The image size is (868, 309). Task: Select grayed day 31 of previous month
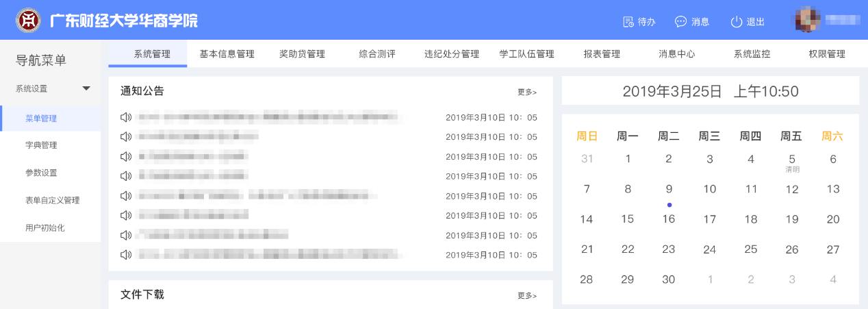tap(587, 159)
